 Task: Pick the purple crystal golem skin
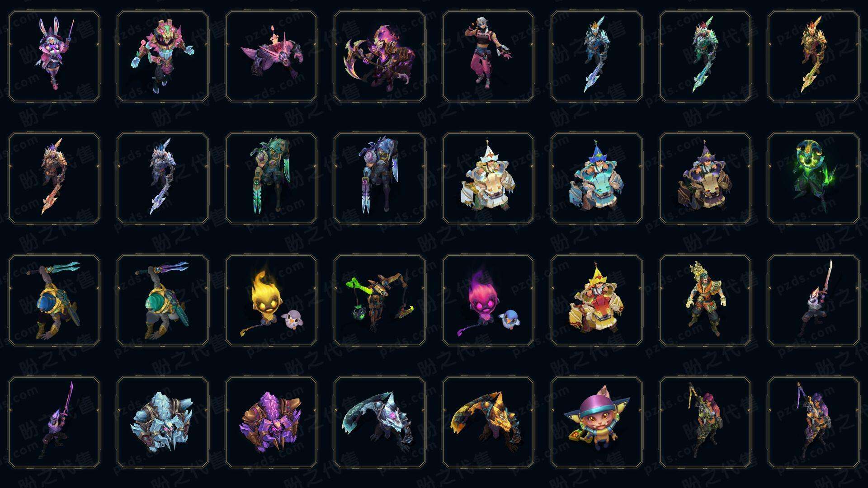(271, 422)
